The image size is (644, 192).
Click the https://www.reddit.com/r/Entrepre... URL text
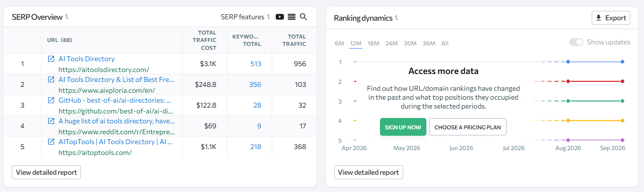coord(116,132)
